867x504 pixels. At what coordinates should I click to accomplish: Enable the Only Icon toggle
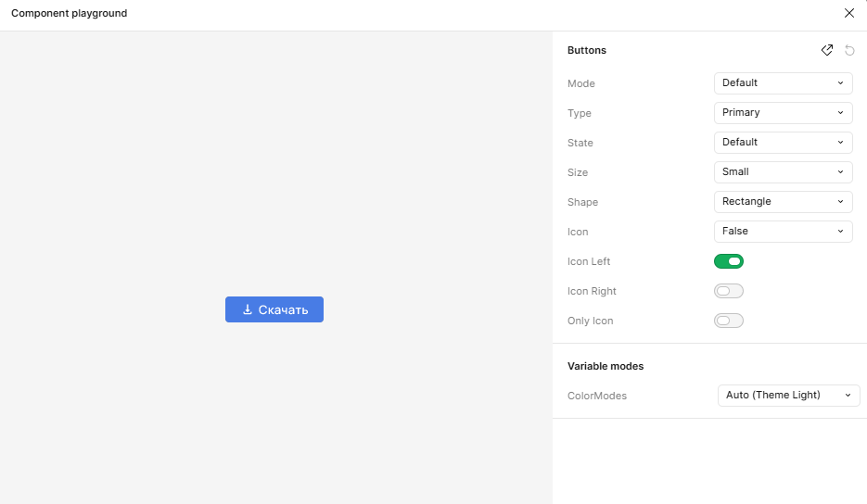point(728,321)
